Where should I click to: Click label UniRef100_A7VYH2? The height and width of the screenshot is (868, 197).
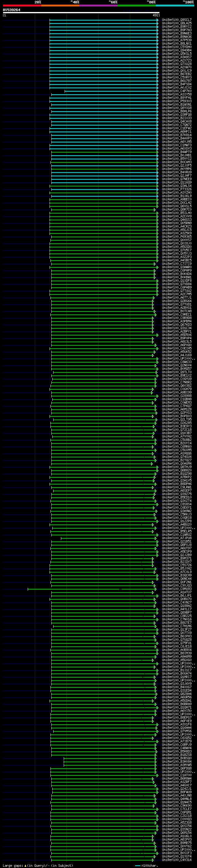[x=176, y=436]
